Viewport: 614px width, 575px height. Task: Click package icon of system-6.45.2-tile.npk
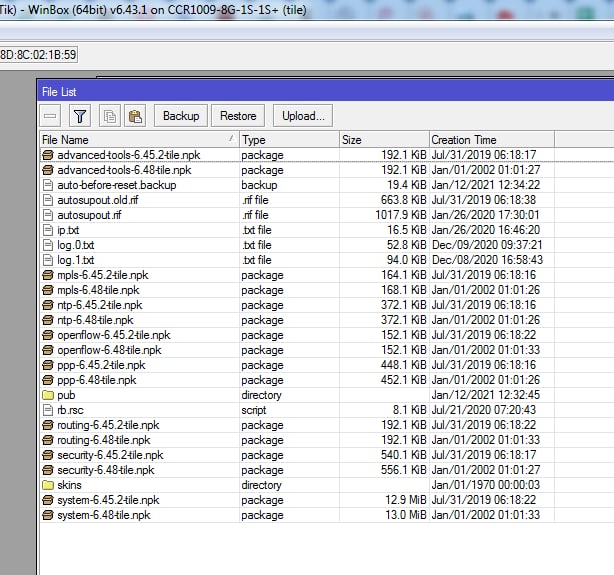pos(48,500)
